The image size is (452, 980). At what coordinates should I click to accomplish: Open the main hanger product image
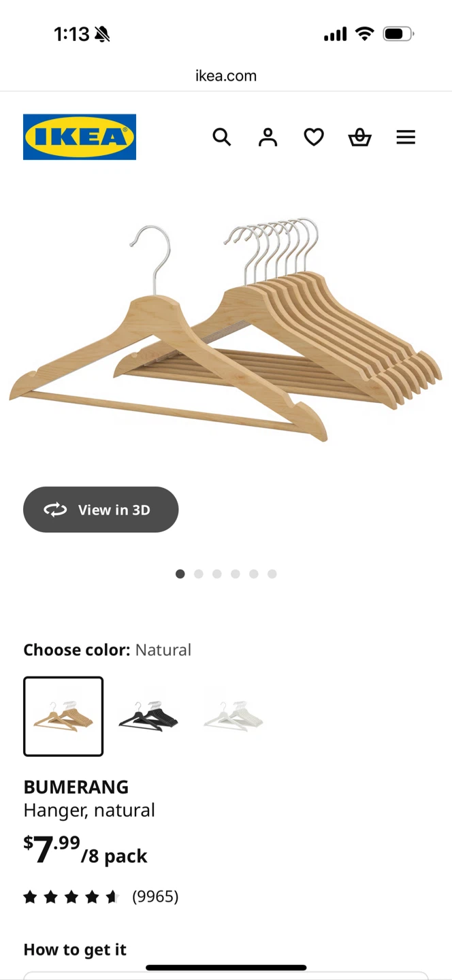[x=226, y=330]
